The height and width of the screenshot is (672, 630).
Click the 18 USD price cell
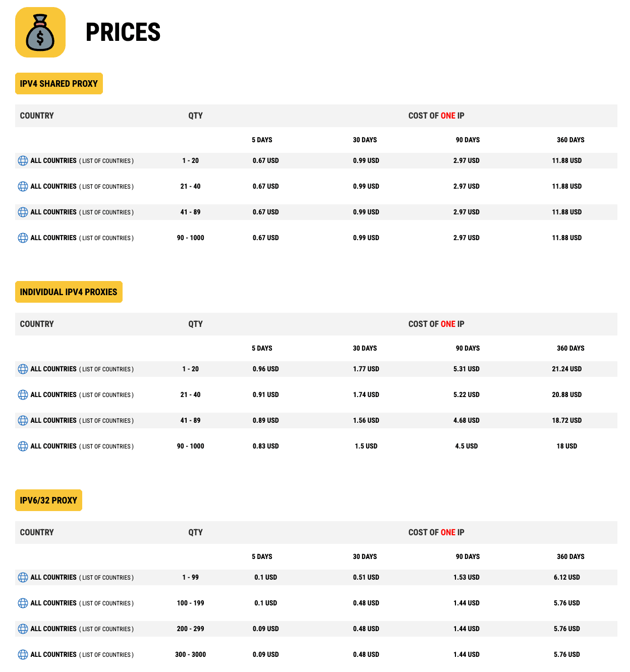[566, 446]
